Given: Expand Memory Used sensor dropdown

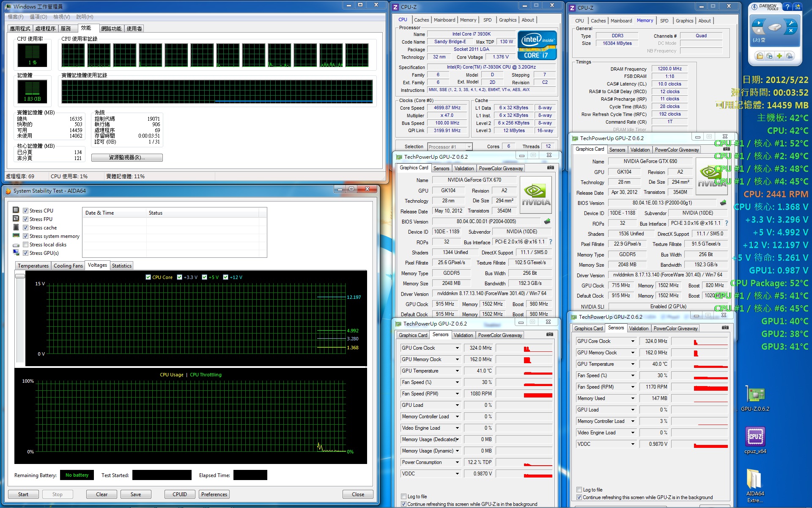Looking at the screenshot, I should tap(633, 398).
